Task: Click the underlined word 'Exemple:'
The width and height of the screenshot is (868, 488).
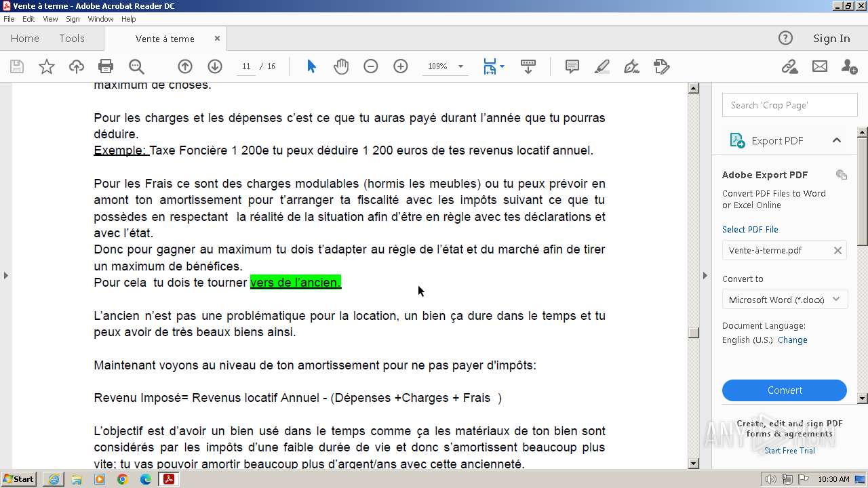Action: coord(121,150)
